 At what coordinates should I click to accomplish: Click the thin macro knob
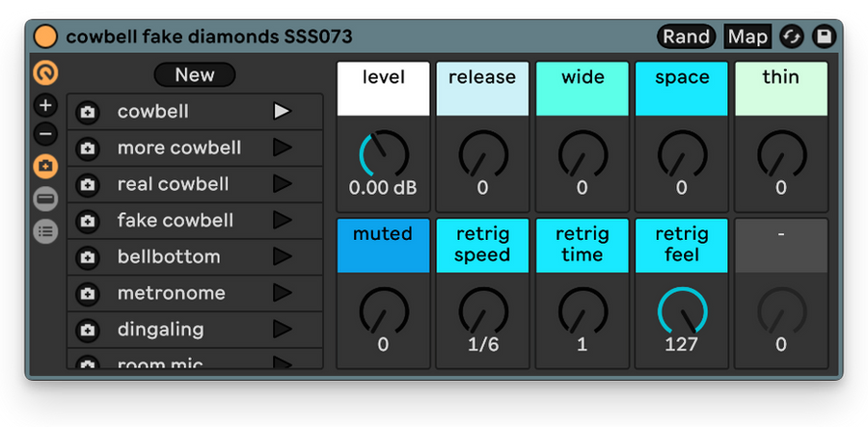(781, 155)
